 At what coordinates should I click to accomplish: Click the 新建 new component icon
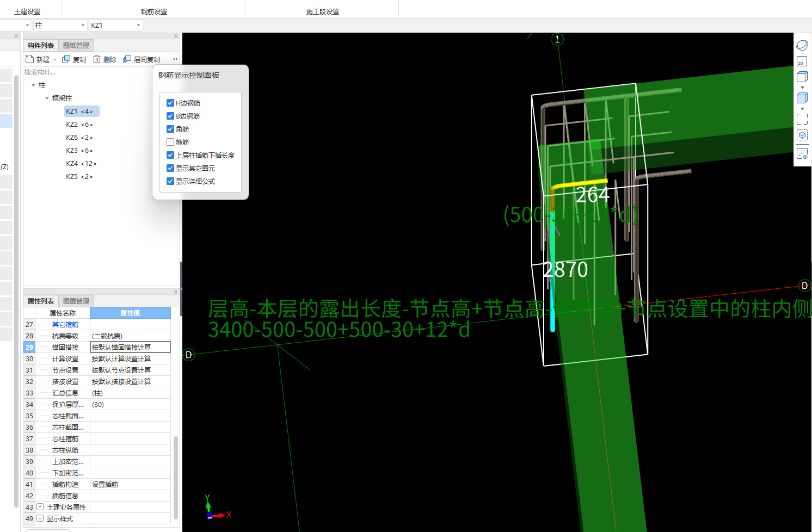point(30,59)
